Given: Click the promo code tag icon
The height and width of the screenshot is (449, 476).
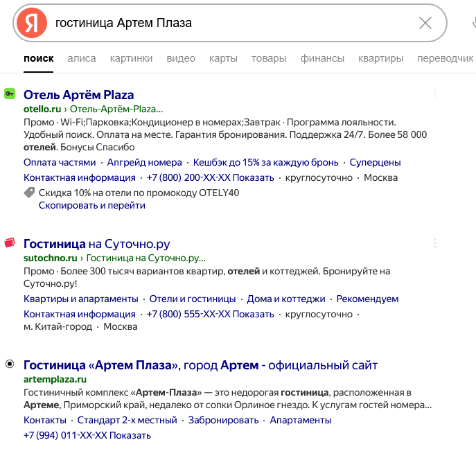Looking at the screenshot, I should pyautogui.click(x=29, y=193).
